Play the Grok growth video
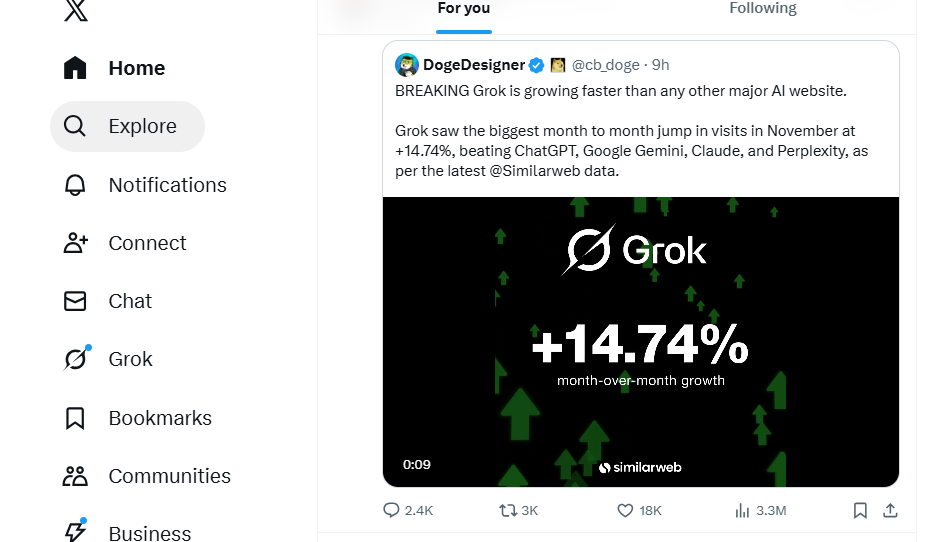Image resolution: width=945 pixels, height=542 pixels. pos(640,342)
